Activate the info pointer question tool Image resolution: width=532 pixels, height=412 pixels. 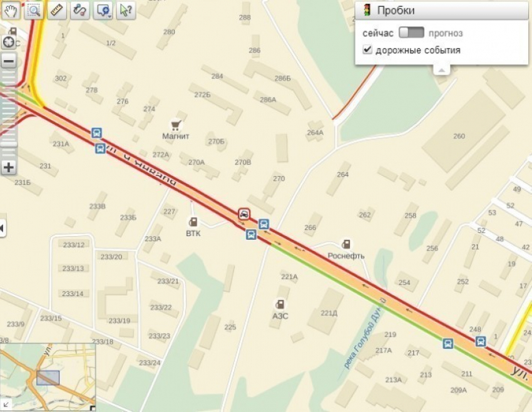[126, 10]
